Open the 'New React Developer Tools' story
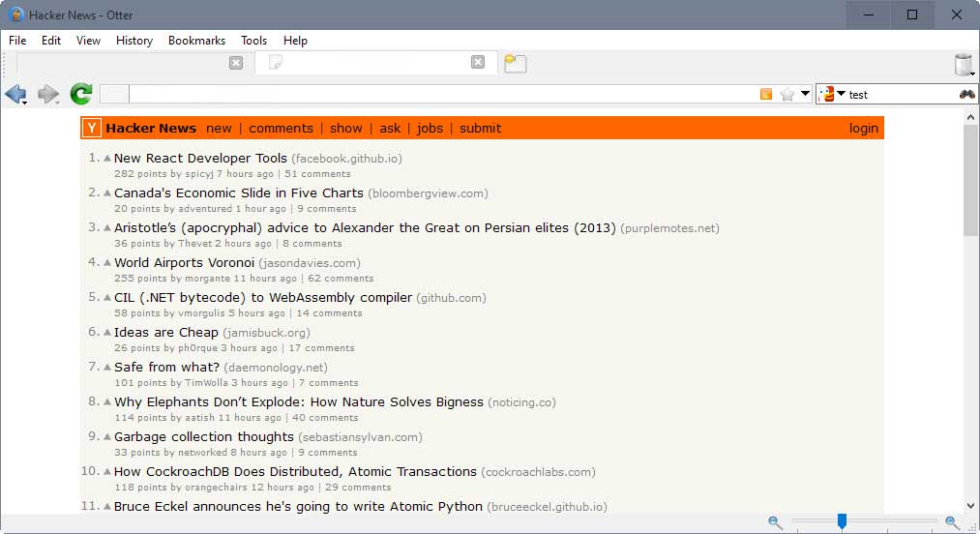Viewport: 980px width, 534px height. click(x=200, y=159)
